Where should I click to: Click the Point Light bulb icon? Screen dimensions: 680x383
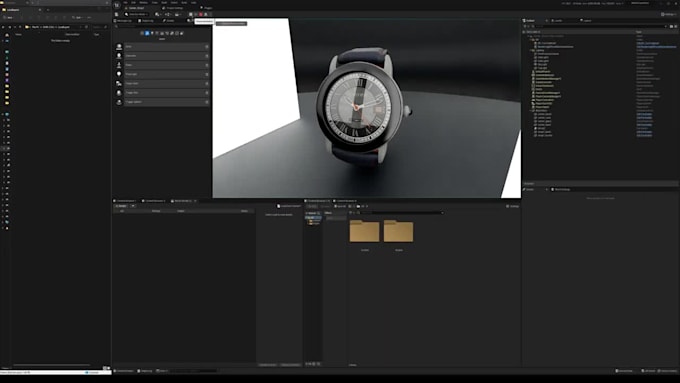119,74
